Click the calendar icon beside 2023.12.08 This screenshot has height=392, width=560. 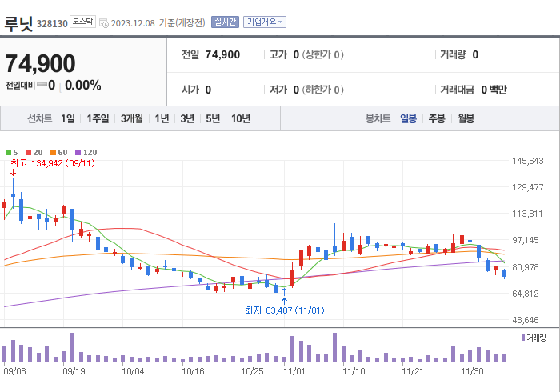pyautogui.click(x=103, y=23)
